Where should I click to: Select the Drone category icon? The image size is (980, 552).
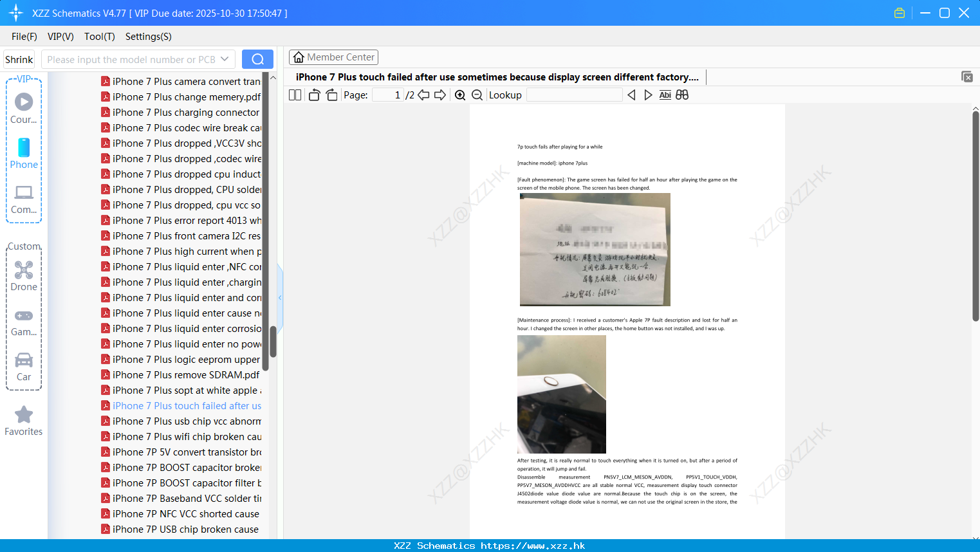(24, 270)
